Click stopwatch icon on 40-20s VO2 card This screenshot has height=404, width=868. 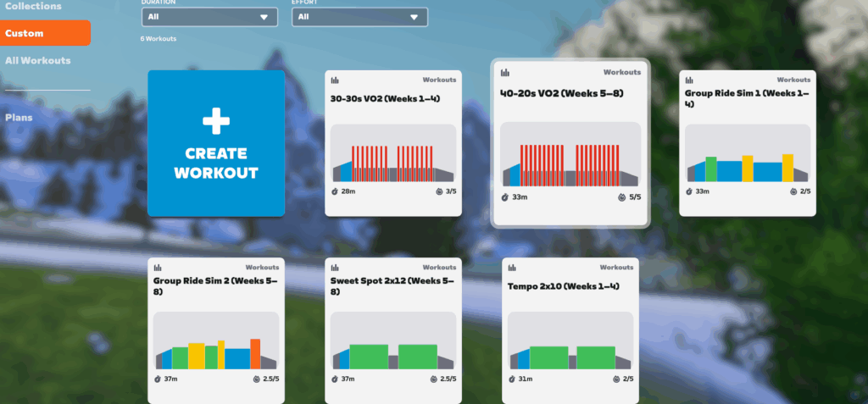tap(505, 197)
